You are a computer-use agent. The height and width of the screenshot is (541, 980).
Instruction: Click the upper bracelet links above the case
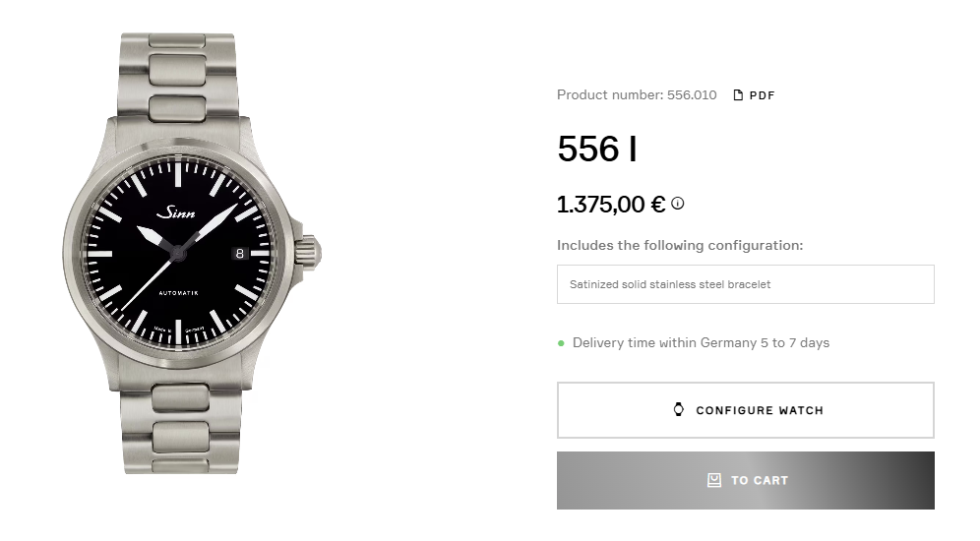click(165, 74)
